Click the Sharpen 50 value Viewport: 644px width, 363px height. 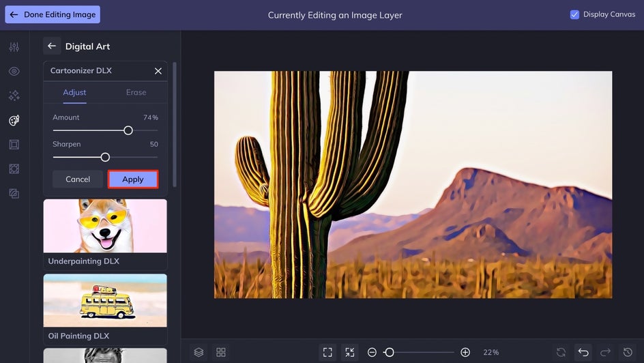154,144
